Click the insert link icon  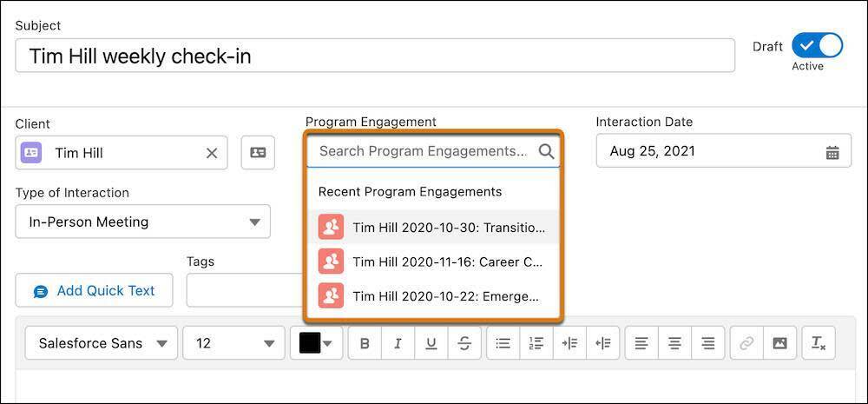point(746,343)
